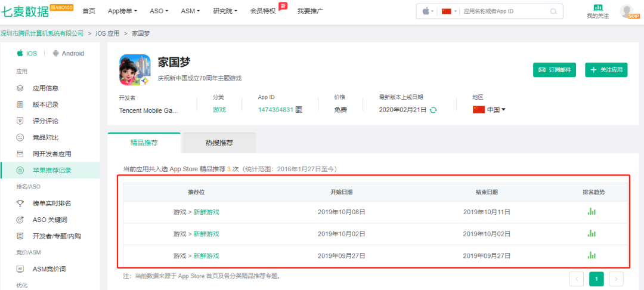Click the 版本记录 sidebar icon
Screen dimensions: 644x290
click(20, 105)
